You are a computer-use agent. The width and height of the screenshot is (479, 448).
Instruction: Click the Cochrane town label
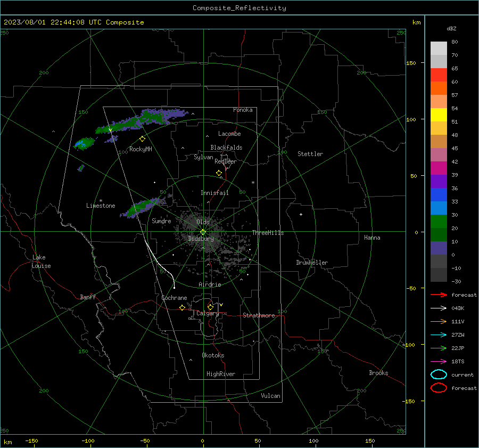point(174,298)
